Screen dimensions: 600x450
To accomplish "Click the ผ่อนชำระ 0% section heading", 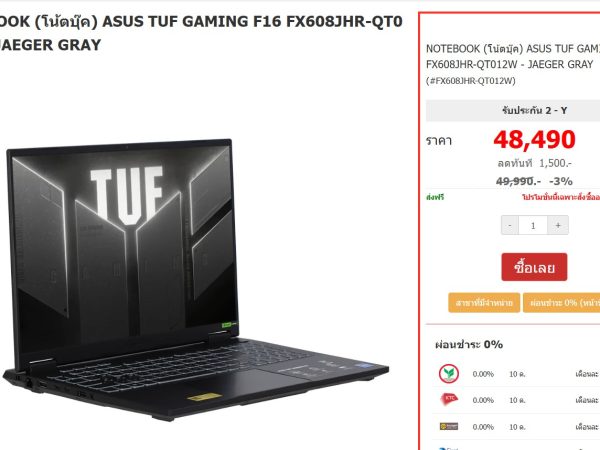I will pyautogui.click(x=469, y=345).
